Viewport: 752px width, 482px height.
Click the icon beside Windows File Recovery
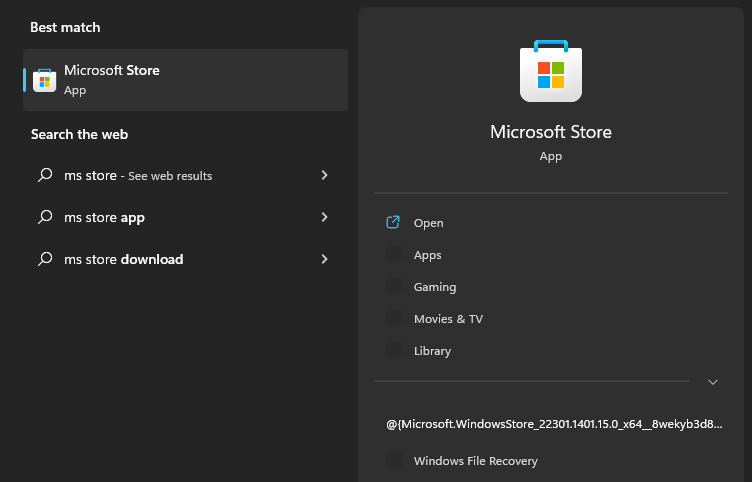394,460
